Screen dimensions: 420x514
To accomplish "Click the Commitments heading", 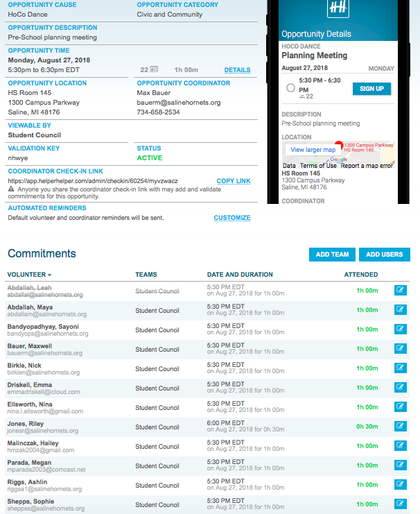I will 42,253.
